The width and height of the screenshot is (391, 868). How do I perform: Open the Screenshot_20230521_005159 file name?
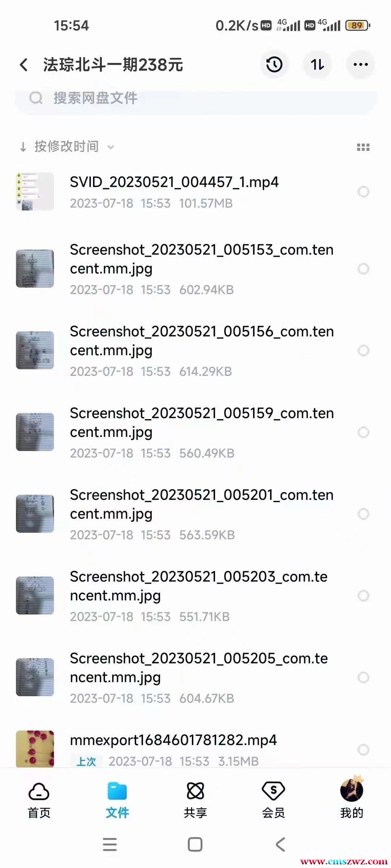202,422
